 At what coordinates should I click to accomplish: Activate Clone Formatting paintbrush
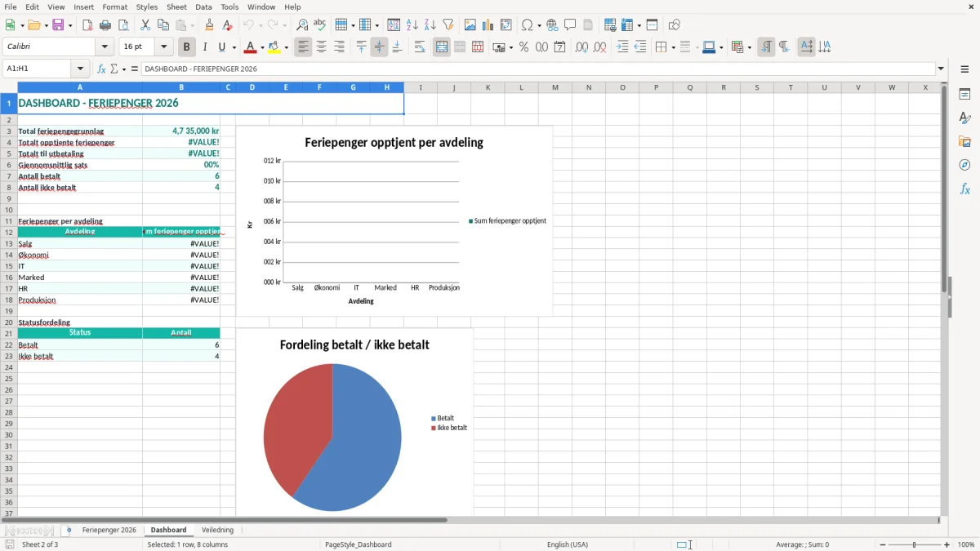tap(209, 25)
